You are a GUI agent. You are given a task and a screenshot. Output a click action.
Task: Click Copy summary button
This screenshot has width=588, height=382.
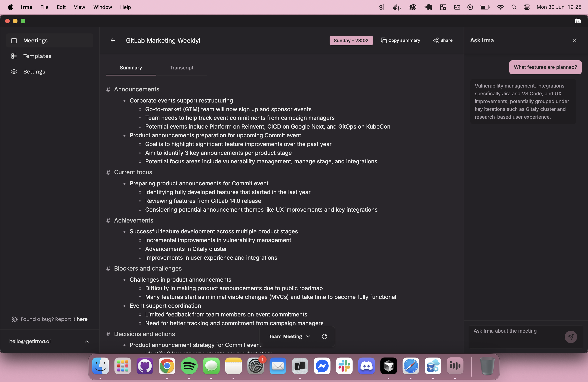(400, 40)
